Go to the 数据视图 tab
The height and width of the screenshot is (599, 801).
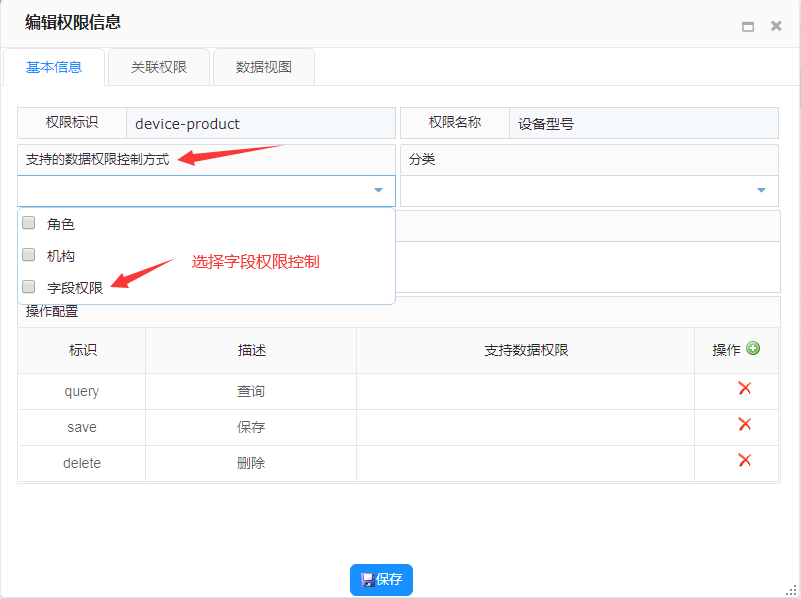tap(264, 67)
